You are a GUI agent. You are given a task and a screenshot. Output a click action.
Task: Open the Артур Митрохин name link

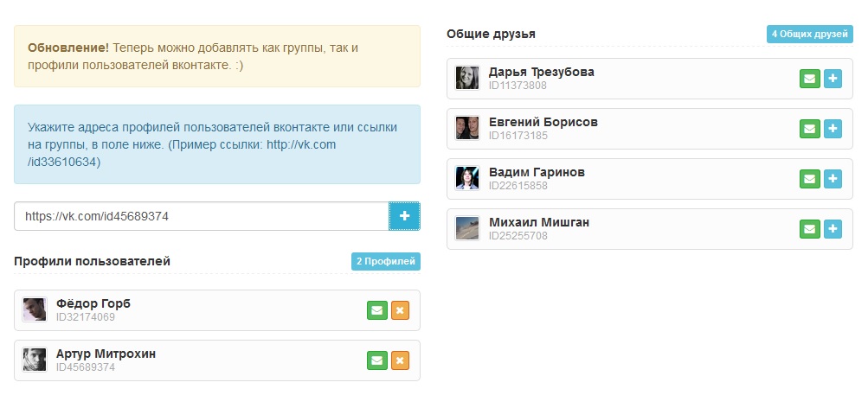pos(106,354)
